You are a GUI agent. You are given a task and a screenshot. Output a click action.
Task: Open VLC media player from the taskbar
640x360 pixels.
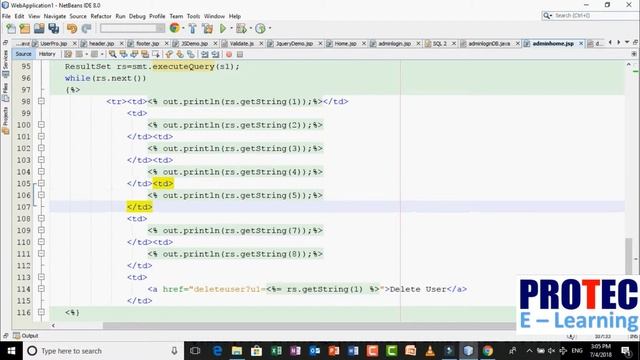tap(429, 351)
